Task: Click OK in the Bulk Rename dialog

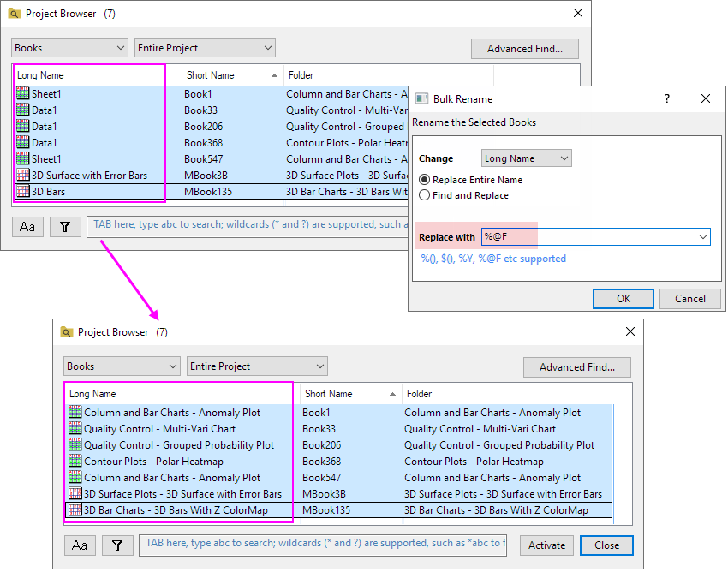Action: coord(623,299)
